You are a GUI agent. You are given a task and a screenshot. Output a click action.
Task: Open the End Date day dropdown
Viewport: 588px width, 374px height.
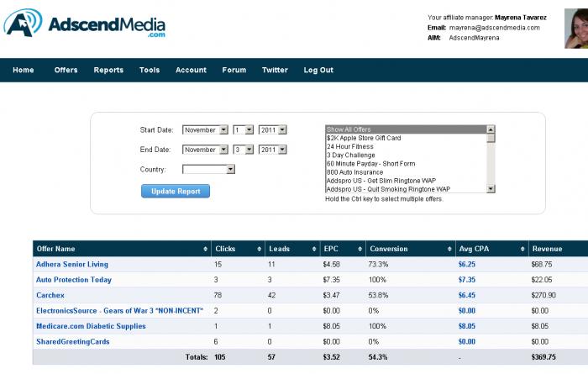point(243,150)
